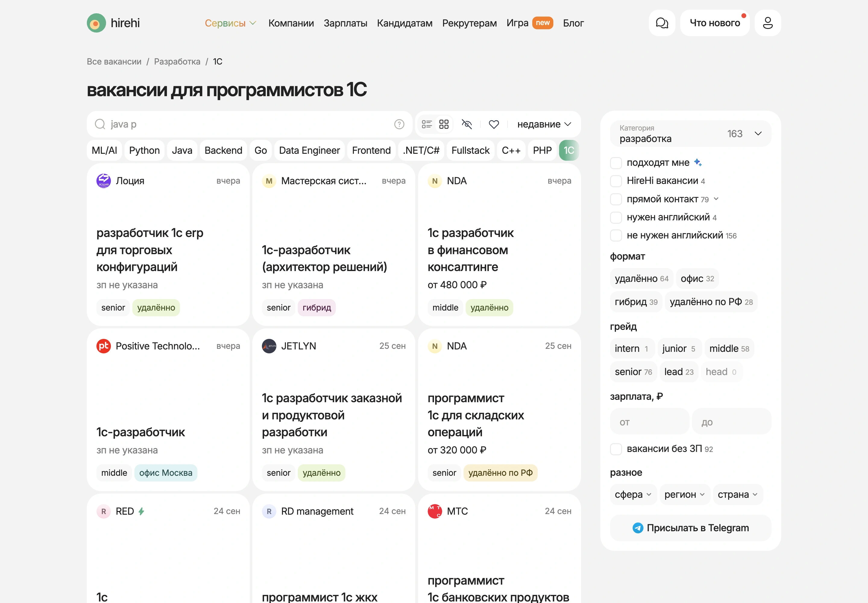Click the hirehi logo icon
The width and height of the screenshot is (868, 603).
(96, 23)
